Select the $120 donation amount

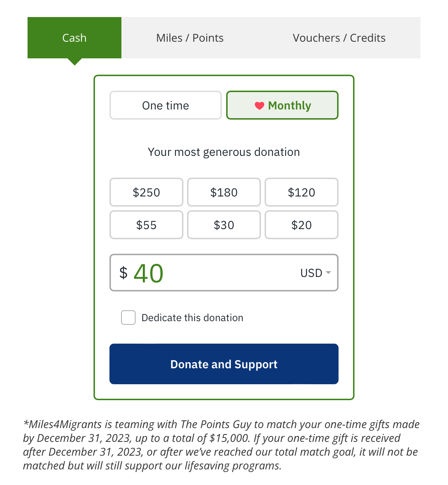301,192
